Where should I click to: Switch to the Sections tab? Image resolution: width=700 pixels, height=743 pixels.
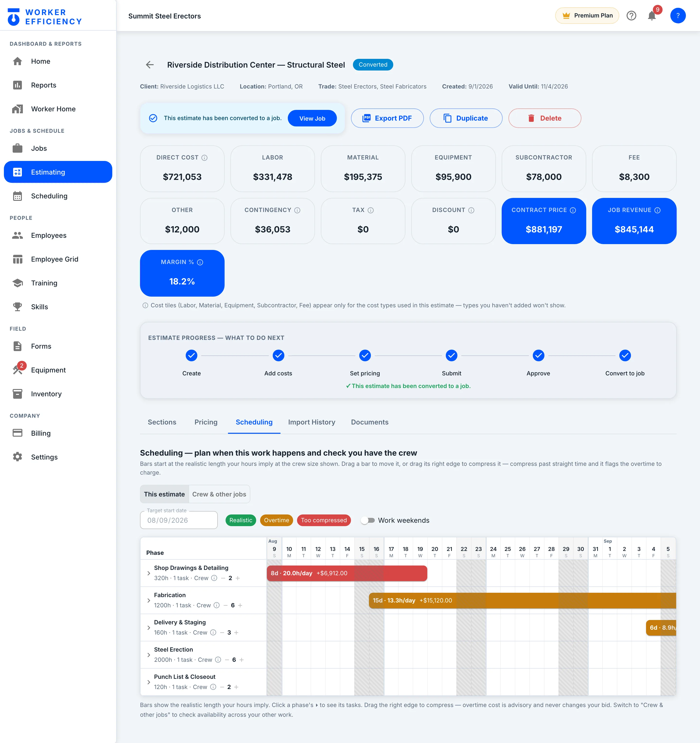point(162,422)
